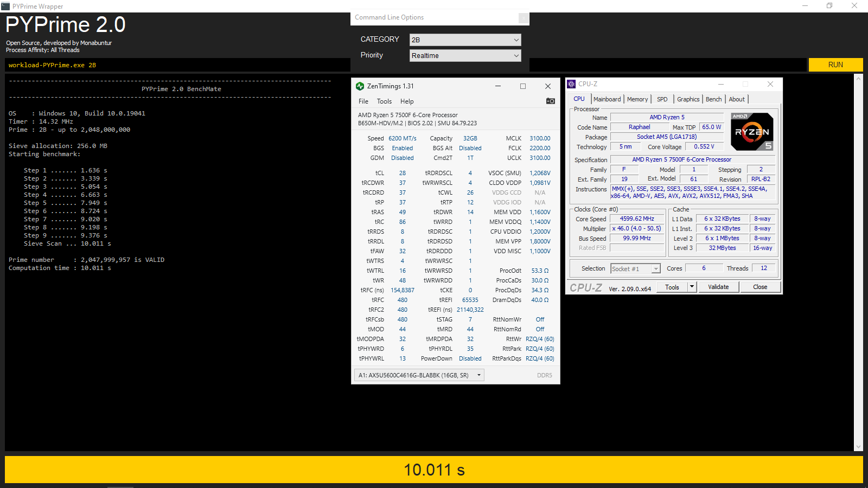Expand the ZenTimings memory module selector

point(419,375)
